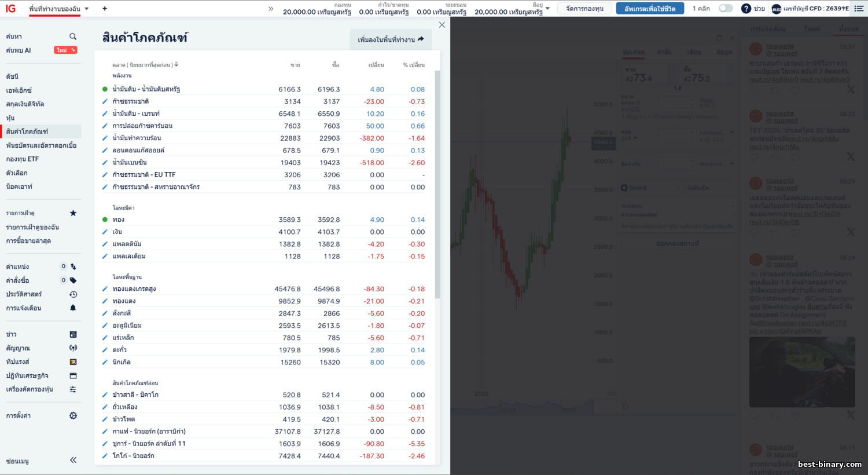Click the pencil icon beside ก๊าซธรรมชาติ
868x475 pixels.
(x=105, y=101)
